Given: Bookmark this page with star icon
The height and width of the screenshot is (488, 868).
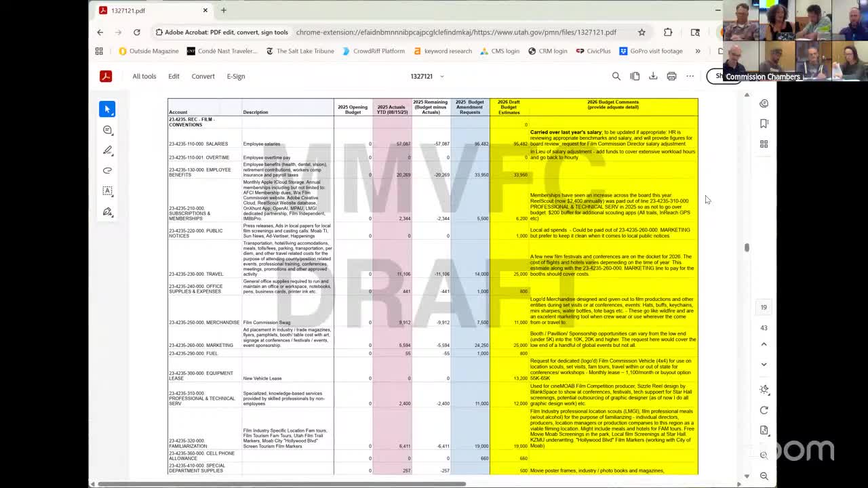Looking at the screenshot, I should [x=642, y=32].
